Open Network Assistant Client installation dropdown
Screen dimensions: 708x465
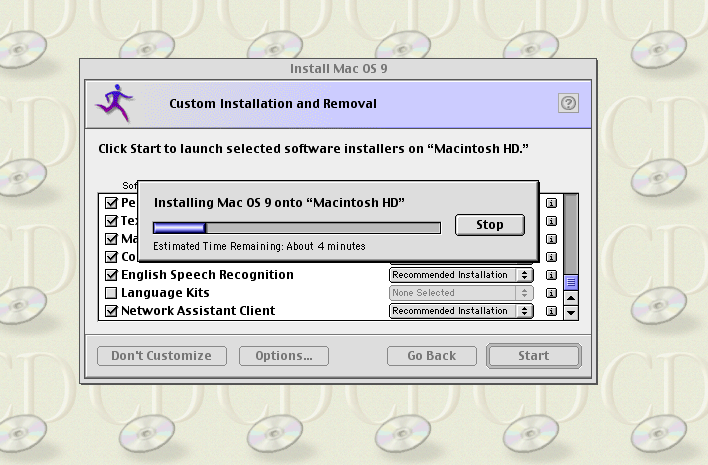(x=460, y=311)
